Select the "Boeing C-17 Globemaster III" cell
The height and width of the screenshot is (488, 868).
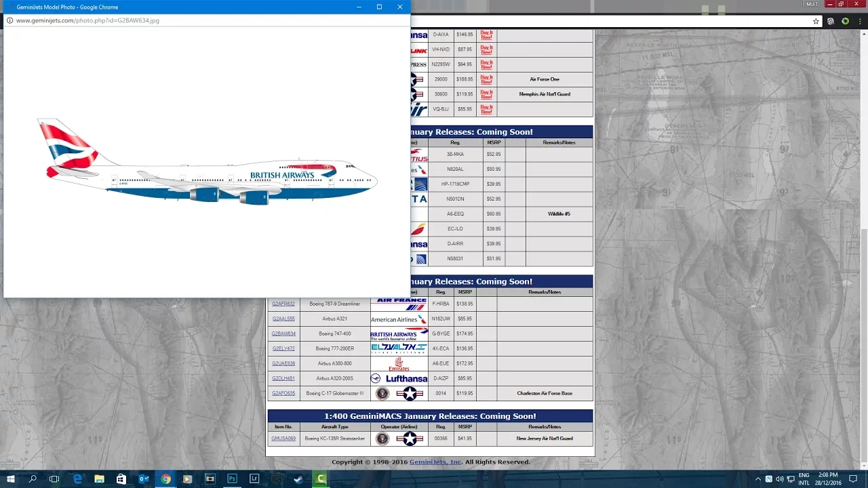point(335,393)
